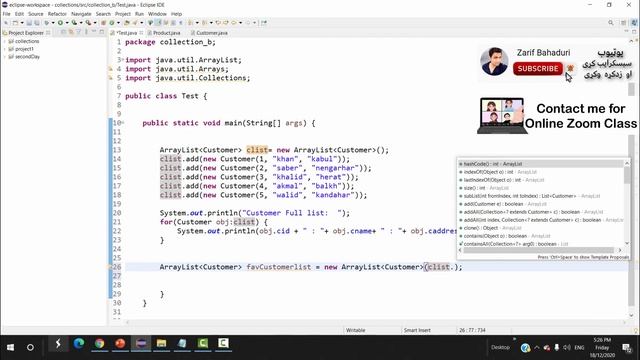Go to Last Edit Location icon

pos(218,23)
